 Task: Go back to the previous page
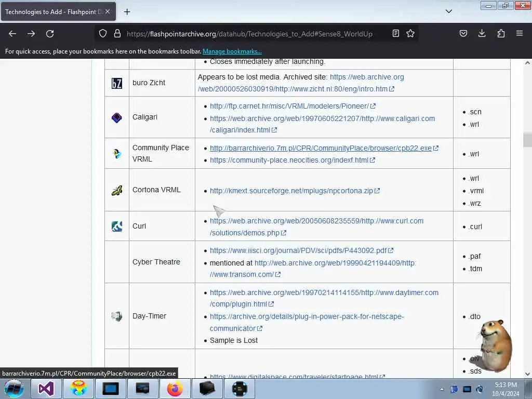12,34
